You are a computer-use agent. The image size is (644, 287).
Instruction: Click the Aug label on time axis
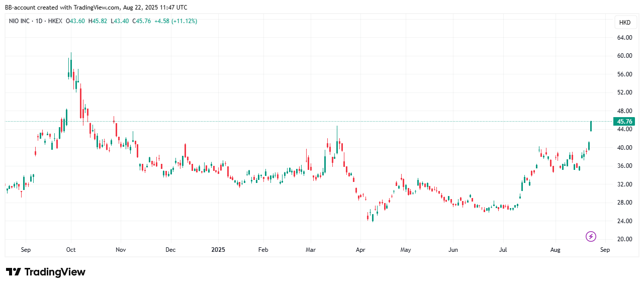pyautogui.click(x=555, y=250)
